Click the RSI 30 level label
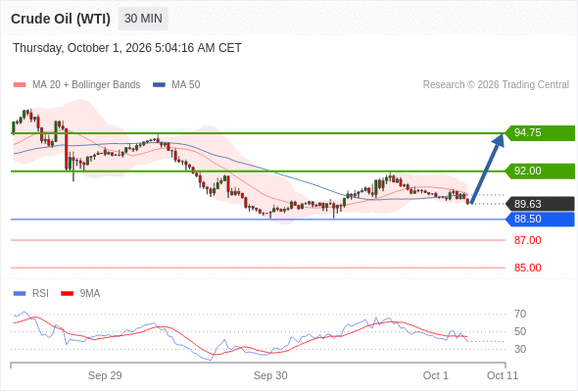The height and width of the screenshot is (392, 578). 520,349
